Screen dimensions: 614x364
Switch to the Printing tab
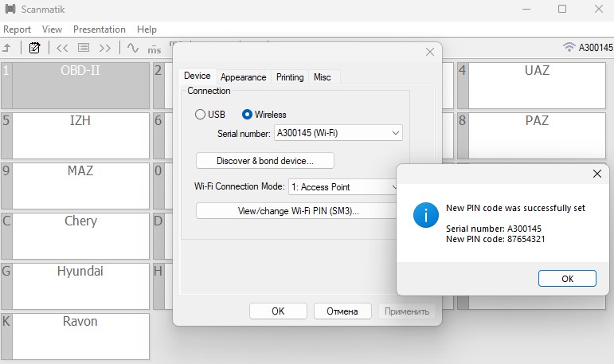(x=290, y=77)
